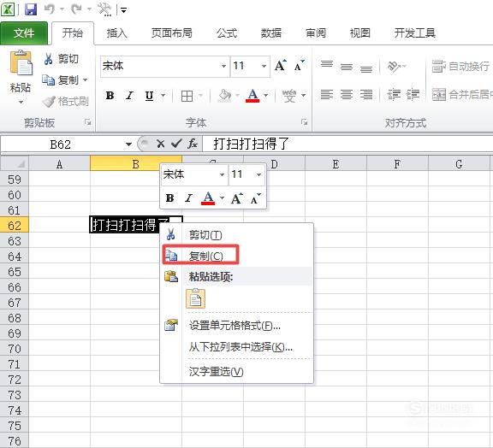The height and width of the screenshot is (448, 493).
Task: Click the Insert Function fx button
Action: [192, 144]
